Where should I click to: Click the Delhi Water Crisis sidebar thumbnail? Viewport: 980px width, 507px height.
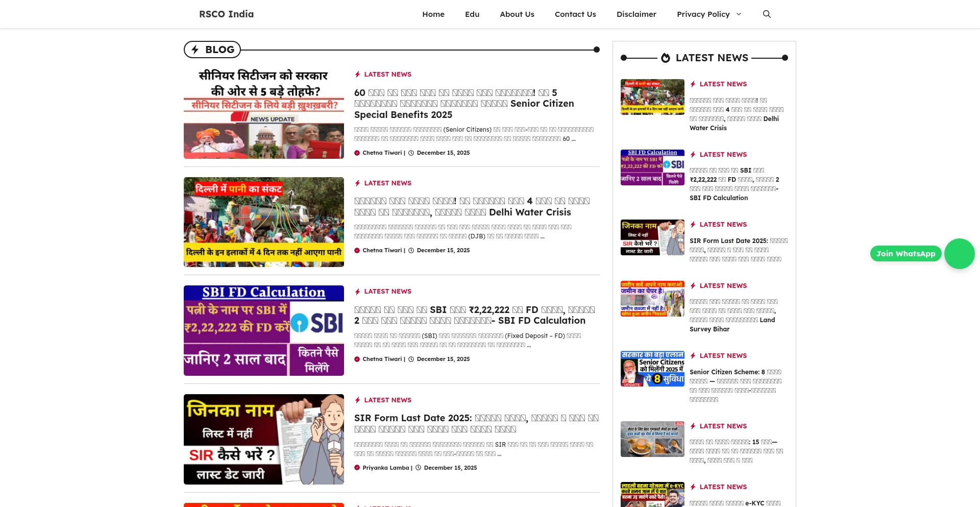[x=652, y=96]
